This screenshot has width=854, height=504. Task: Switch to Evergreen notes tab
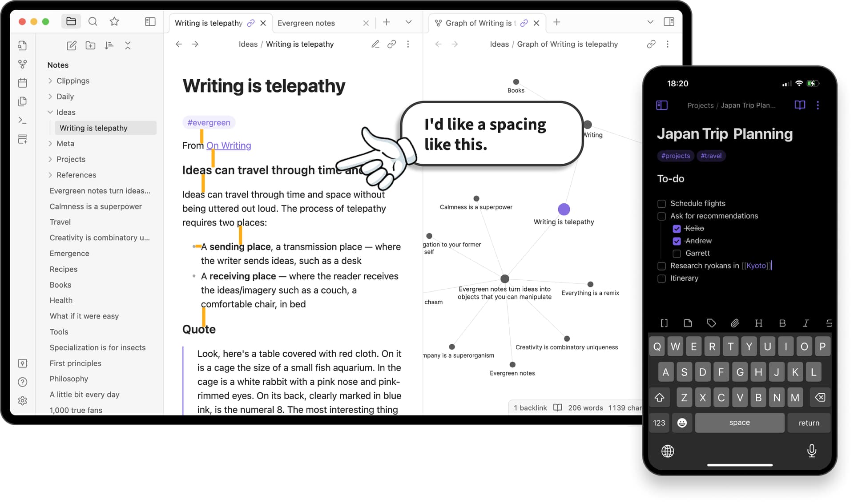pyautogui.click(x=306, y=23)
